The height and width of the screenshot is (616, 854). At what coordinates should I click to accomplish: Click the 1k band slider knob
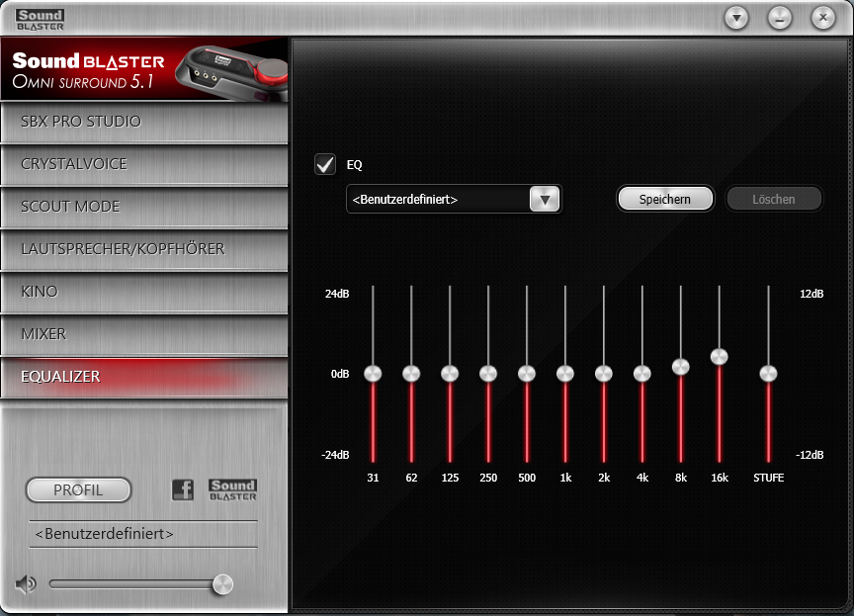click(x=565, y=374)
